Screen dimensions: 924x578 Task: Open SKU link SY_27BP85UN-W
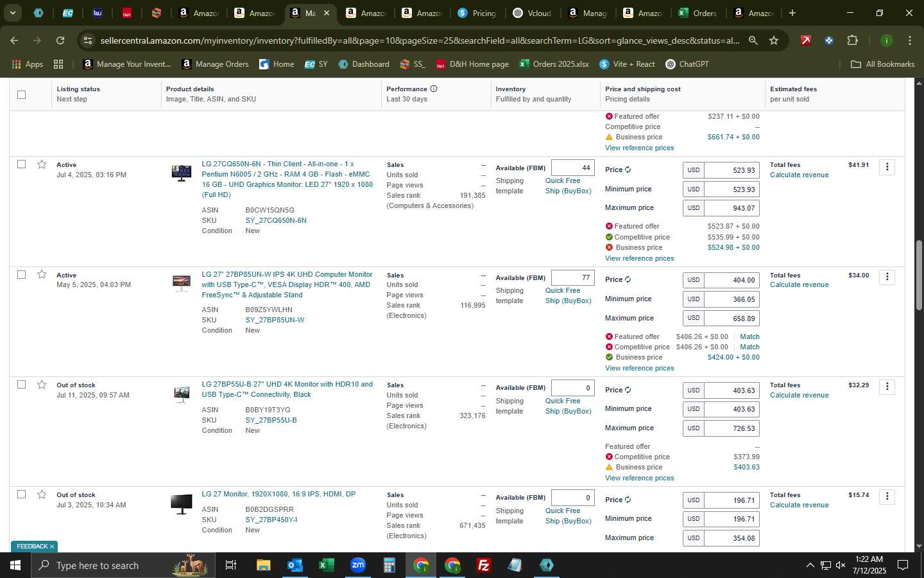(275, 320)
